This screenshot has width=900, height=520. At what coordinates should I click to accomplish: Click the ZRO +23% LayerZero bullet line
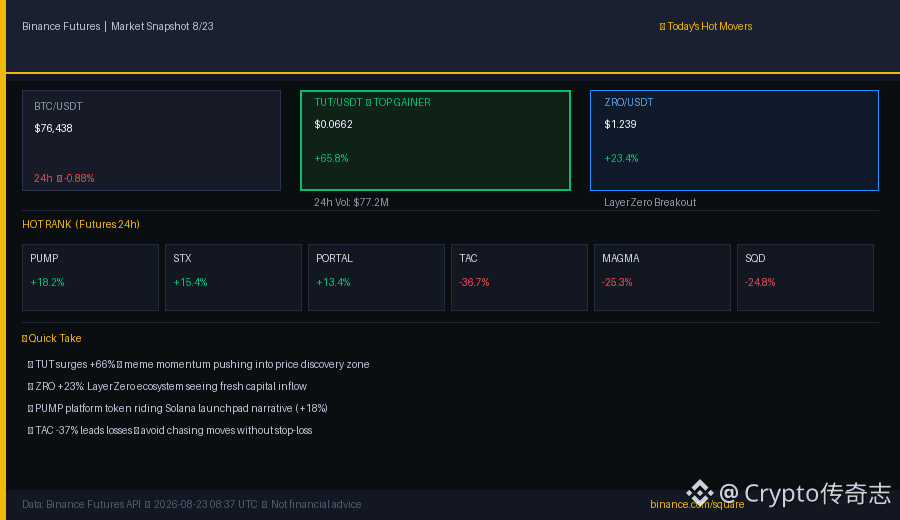pos(167,386)
